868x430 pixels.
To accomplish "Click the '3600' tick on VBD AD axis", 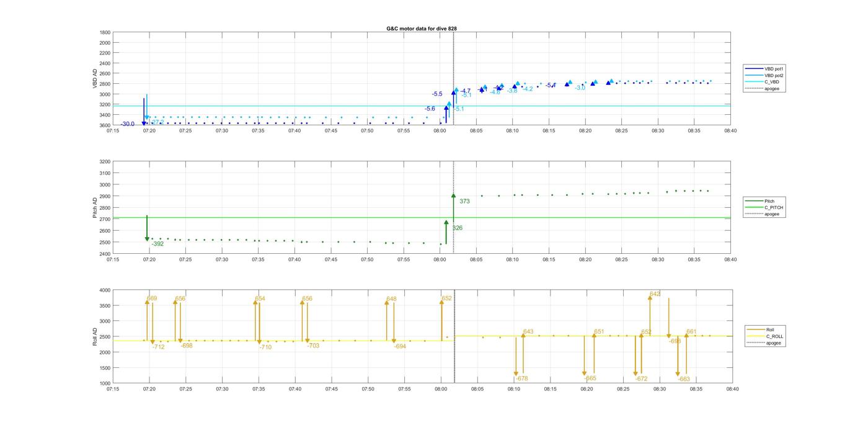I will coord(105,125).
